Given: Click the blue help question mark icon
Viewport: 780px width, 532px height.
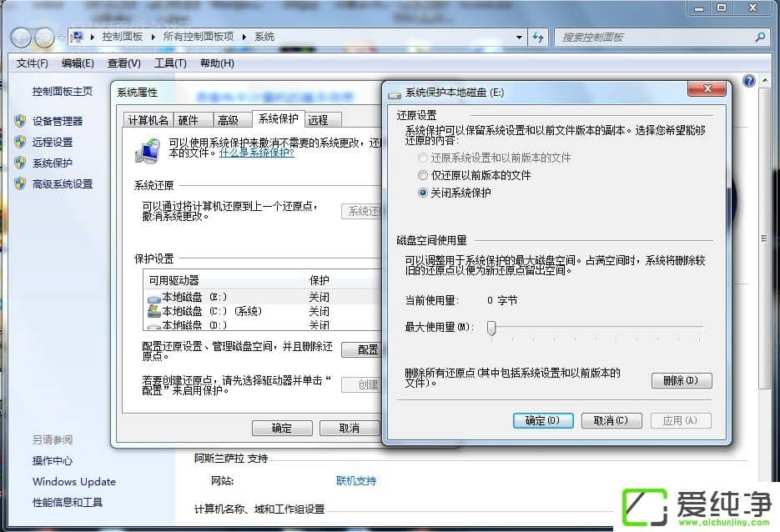Looking at the screenshot, I should tap(748, 80).
